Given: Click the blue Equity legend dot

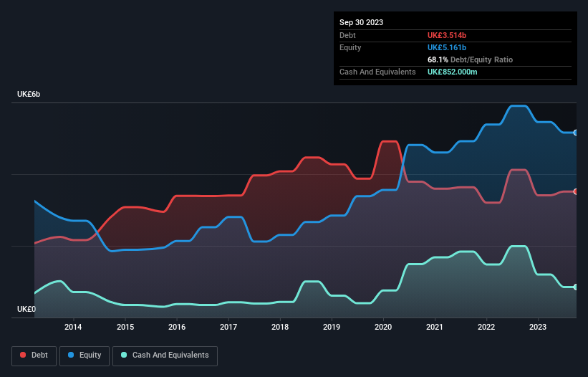Looking at the screenshot, I should [x=71, y=355].
